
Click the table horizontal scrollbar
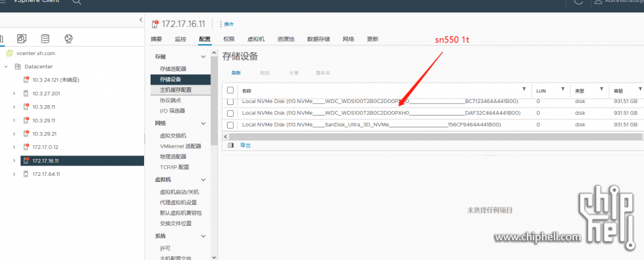[435, 136]
